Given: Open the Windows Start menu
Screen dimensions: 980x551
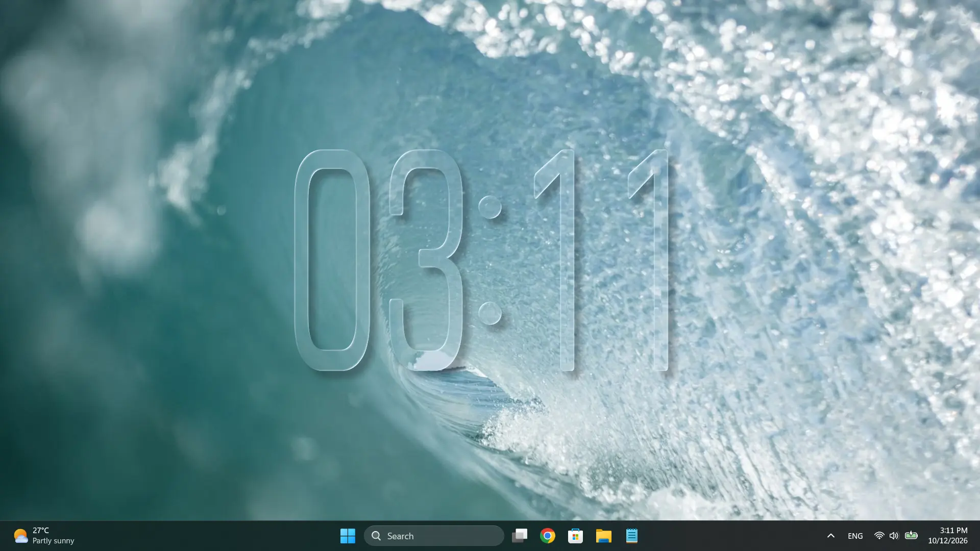Looking at the screenshot, I should tap(348, 536).
